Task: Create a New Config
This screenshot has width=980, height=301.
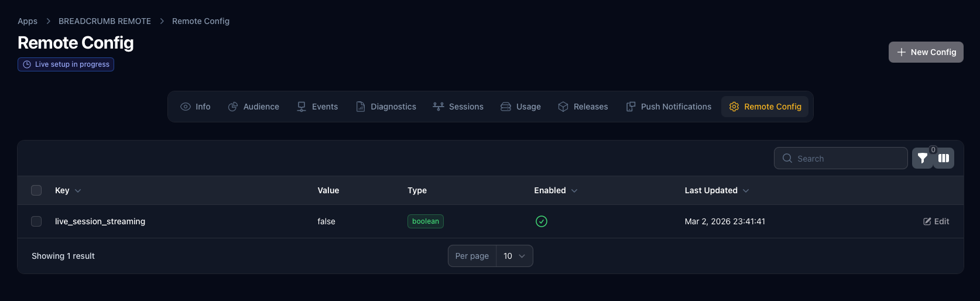Action: point(926,52)
